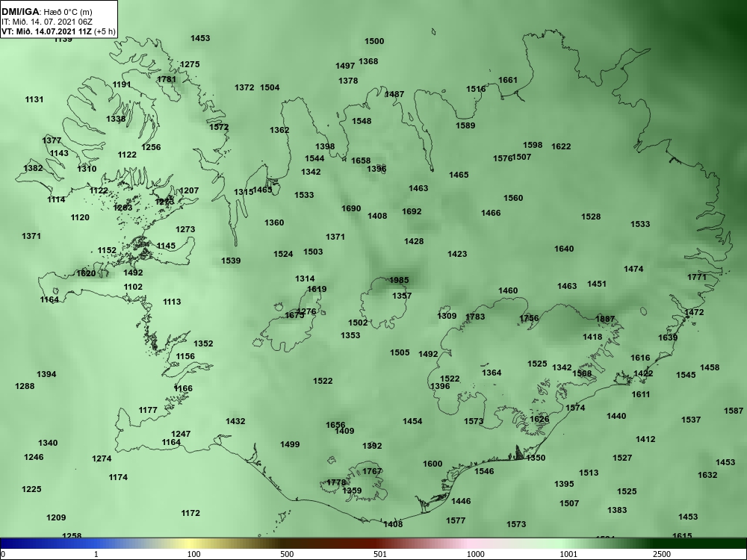Click the '1001' label on the color scale
Image resolution: width=747 pixels, height=560 pixels.
[568, 554]
